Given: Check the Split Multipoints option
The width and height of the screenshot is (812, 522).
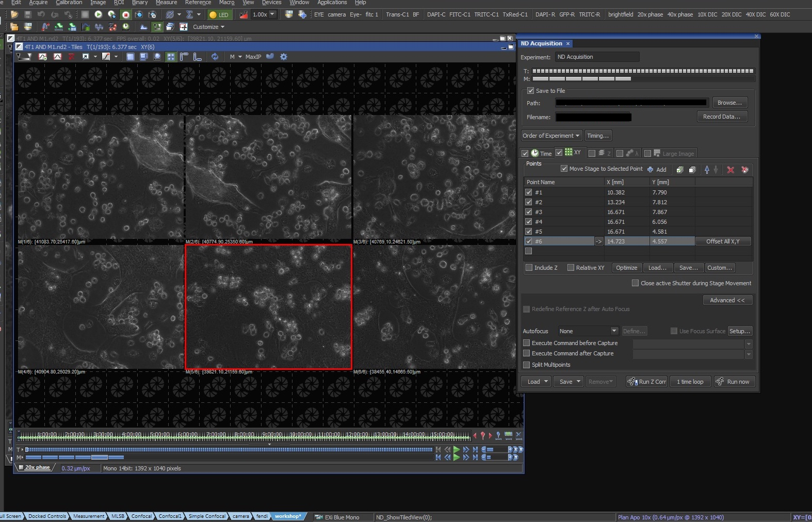Looking at the screenshot, I should [x=527, y=365].
